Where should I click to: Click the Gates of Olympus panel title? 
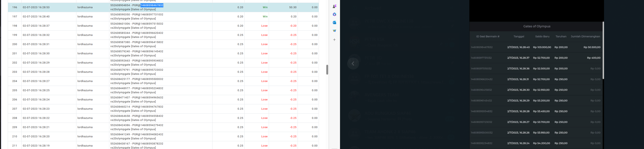point(537,26)
